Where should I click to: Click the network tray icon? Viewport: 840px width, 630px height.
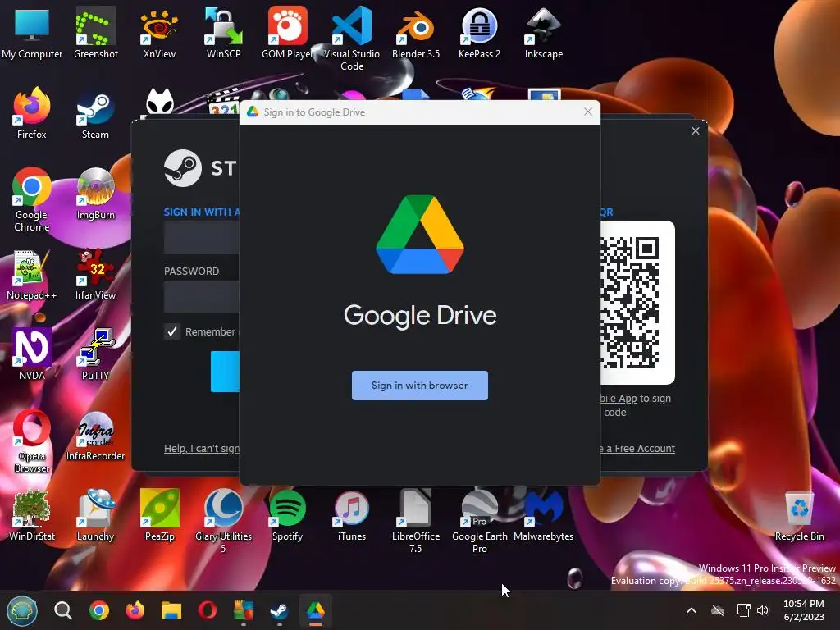pyautogui.click(x=743, y=610)
